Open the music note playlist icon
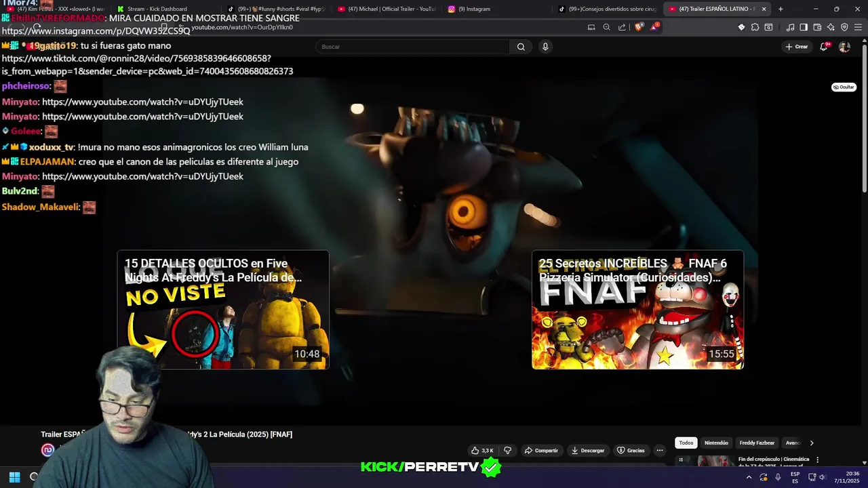Viewport: 868px width, 488px height. 790,27
